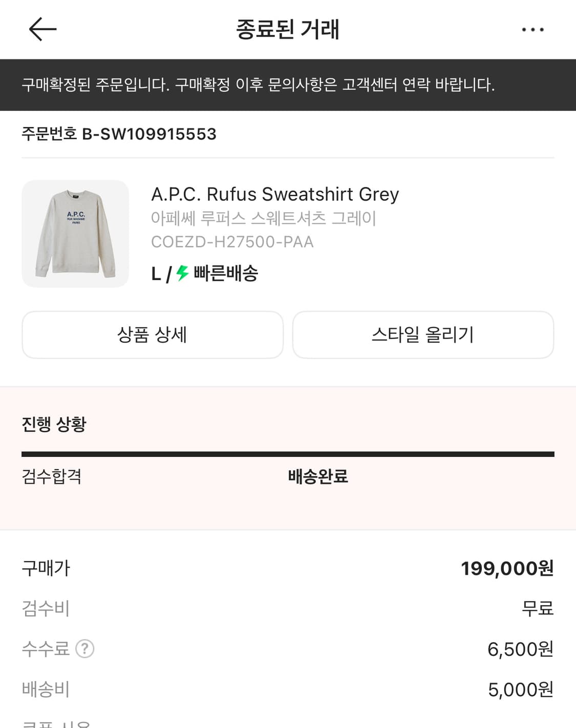The width and height of the screenshot is (576, 728).
Task: Tap the 199,000원 purchase price
Action: (507, 568)
